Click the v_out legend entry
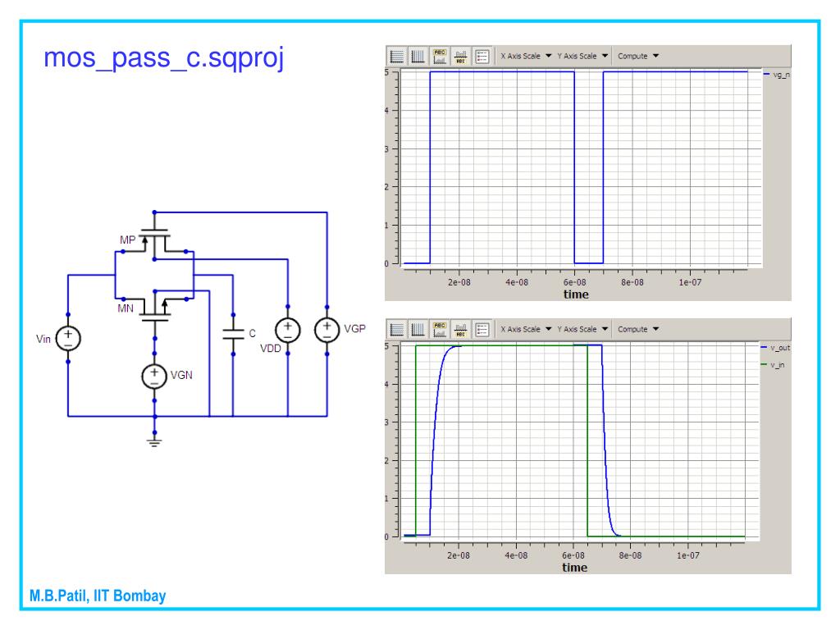The image size is (840, 630). click(x=775, y=348)
